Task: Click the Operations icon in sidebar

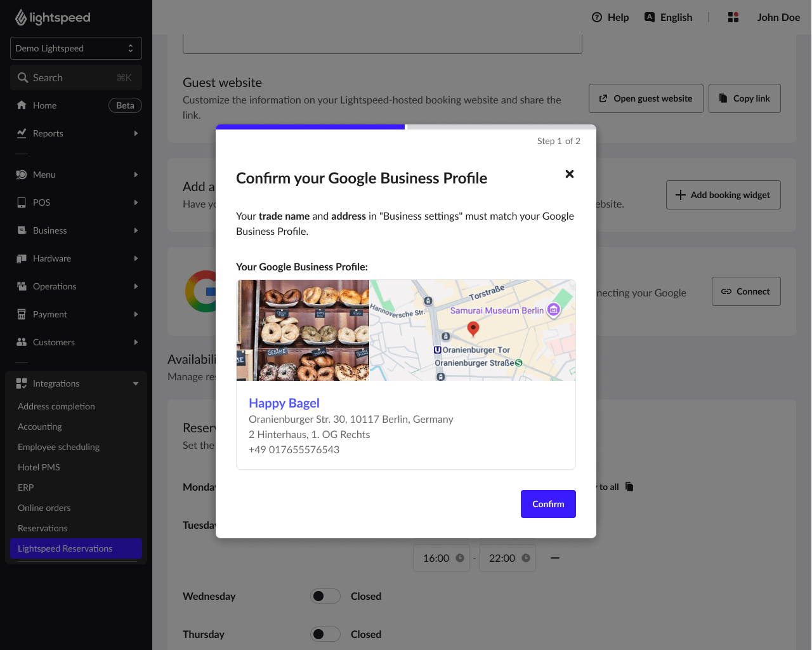Action: (x=22, y=286)
